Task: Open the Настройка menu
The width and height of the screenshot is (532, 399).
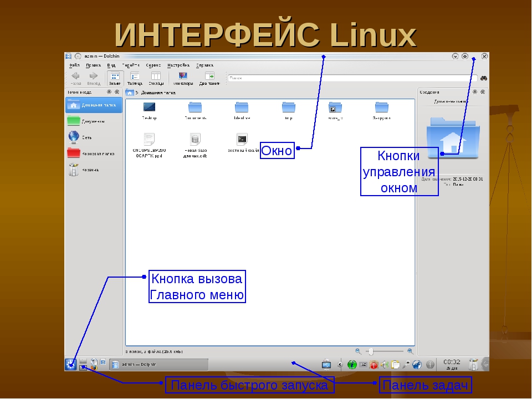Action: (178, 65)
